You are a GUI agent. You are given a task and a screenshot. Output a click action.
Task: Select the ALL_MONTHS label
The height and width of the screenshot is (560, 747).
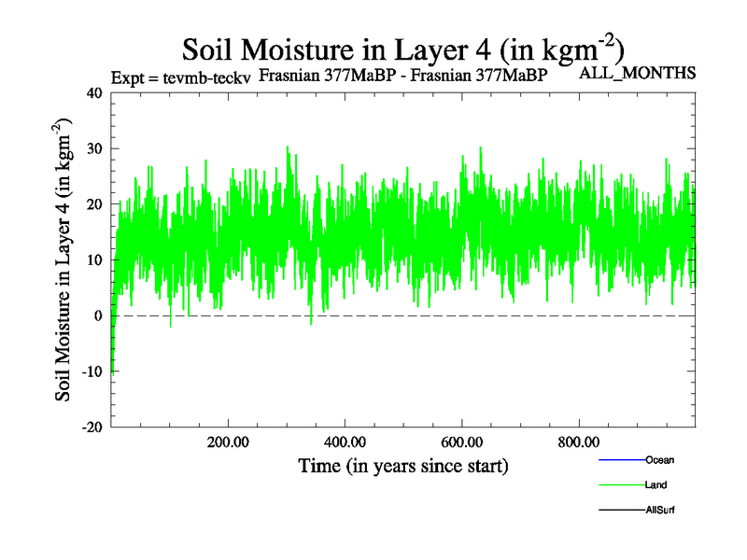point(638,72)
